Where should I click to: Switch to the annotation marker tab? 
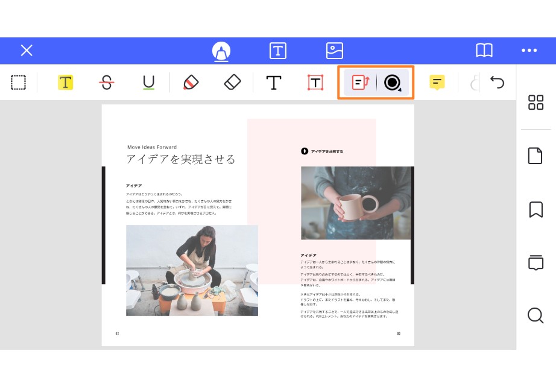point(221,51)
